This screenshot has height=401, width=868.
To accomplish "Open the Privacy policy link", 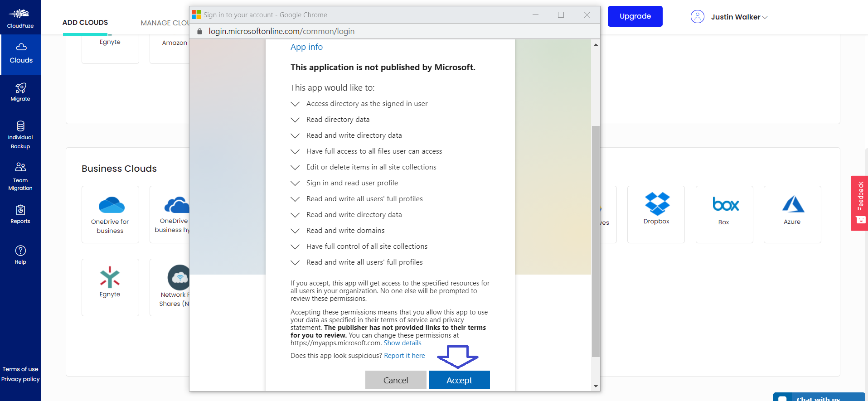I will 20,379.
